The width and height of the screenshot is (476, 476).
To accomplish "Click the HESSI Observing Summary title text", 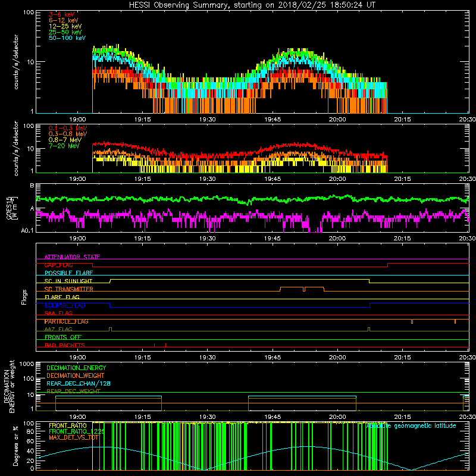I will tap(252, 5).
